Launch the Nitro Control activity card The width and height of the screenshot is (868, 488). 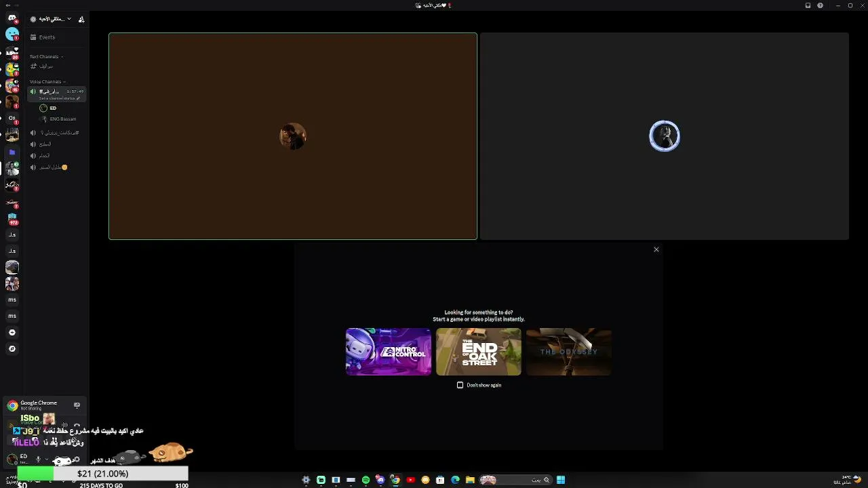[389, 352]
